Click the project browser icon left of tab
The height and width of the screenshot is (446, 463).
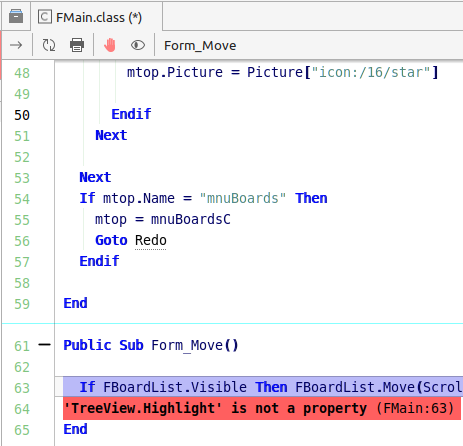click(x=16, y=16)
